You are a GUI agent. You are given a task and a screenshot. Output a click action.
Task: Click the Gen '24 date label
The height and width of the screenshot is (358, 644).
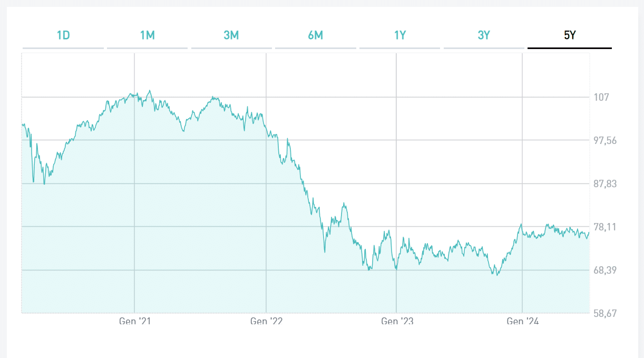pos(523,321)
